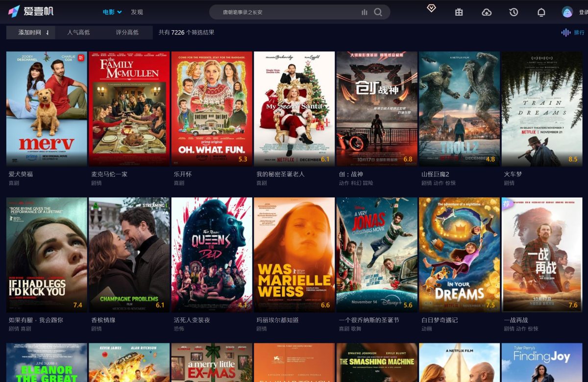The width and height of the screenshot is (588, 382).
Task: Click the cloud upload icon
Action: click(486, 12)
